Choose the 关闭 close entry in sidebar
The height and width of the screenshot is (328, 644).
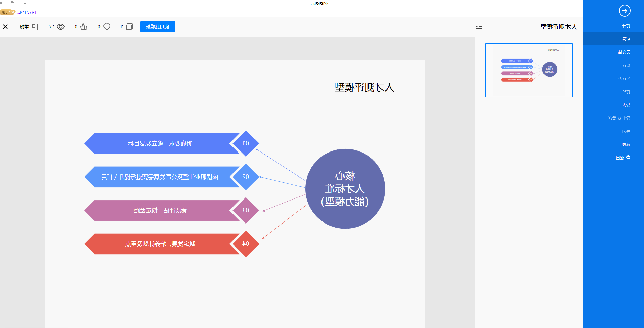click(626, 132)
